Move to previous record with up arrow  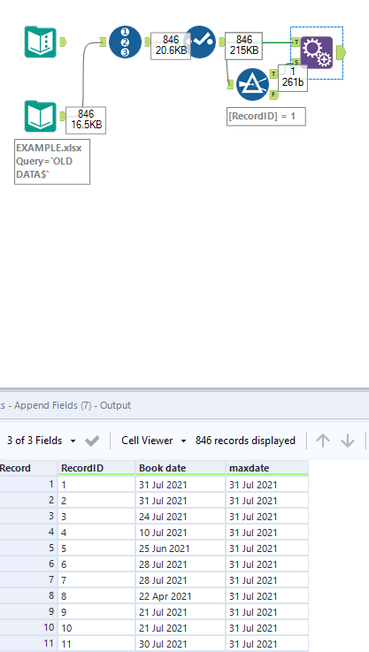coord(323,441)
